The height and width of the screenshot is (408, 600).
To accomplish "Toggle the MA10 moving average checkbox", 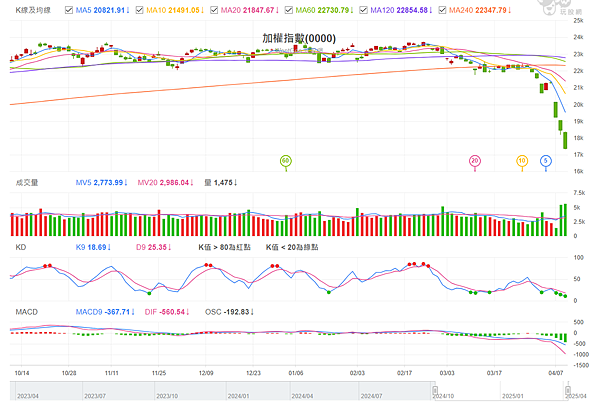I will coord(140,10).
